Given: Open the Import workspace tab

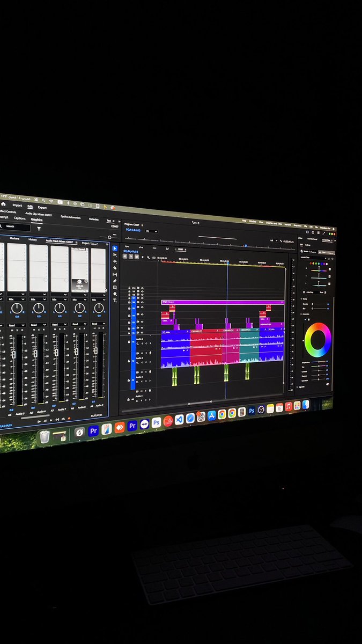Looking at the screenshot, I should pyautogui.click(x=17, y=205).
